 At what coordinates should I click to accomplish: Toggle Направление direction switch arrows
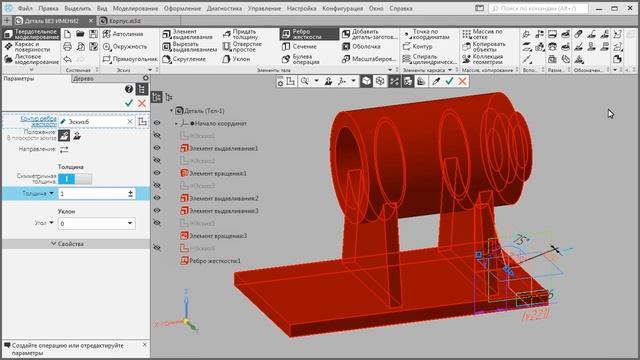click(64, 149)
